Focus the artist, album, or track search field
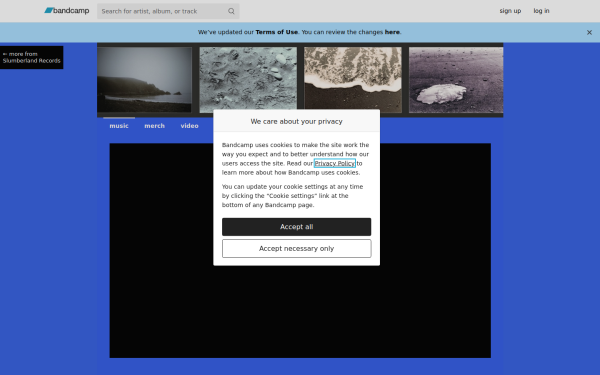This screenshot has height=375, width=600. click(168, 11)
